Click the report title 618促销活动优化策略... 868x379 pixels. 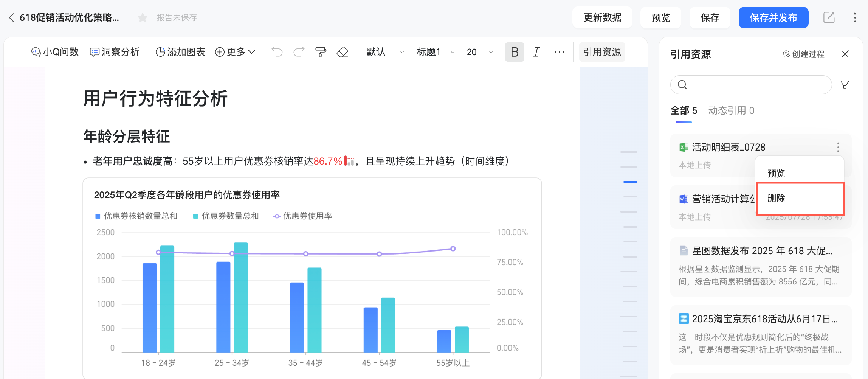(x=69, y=18)
